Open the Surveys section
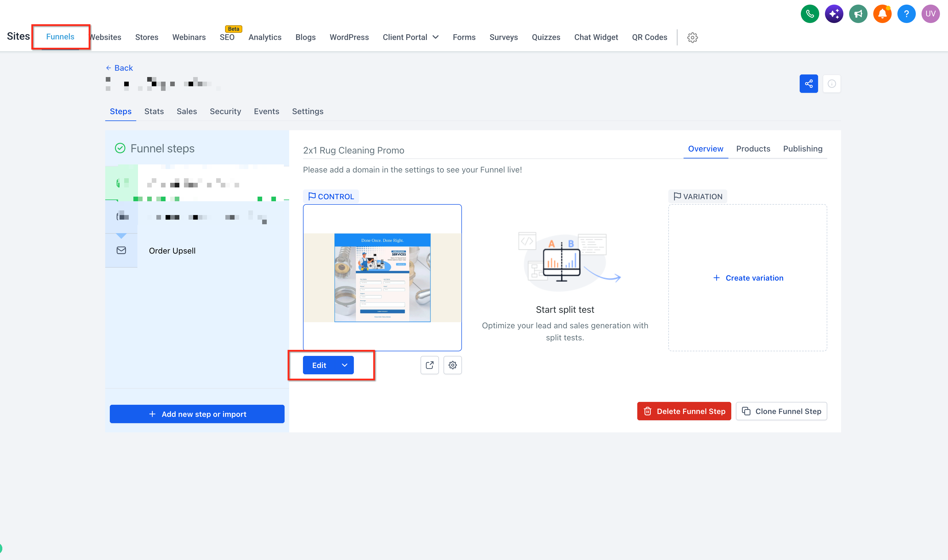The width and height of the screenshot is (948, 560). pyautogui.click(x=504, y=37)
